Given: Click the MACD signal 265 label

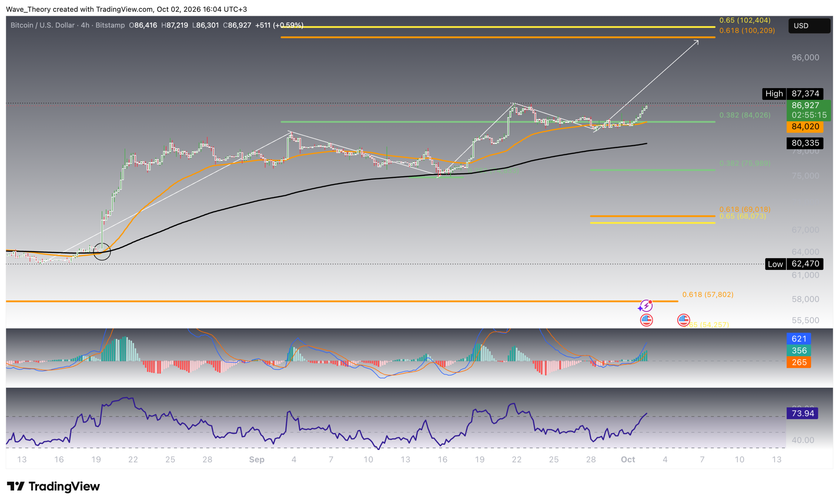Looking at the screenshot, I should pos(799,363).
